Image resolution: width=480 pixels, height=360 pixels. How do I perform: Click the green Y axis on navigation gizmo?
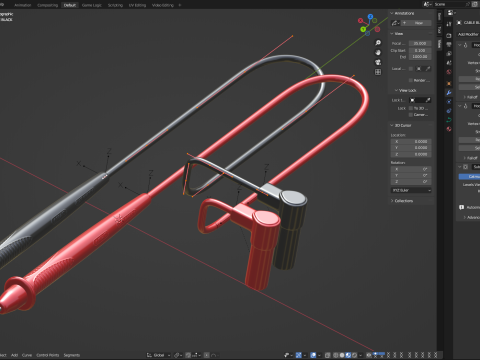pyautogui.click(x=363, y=29)
